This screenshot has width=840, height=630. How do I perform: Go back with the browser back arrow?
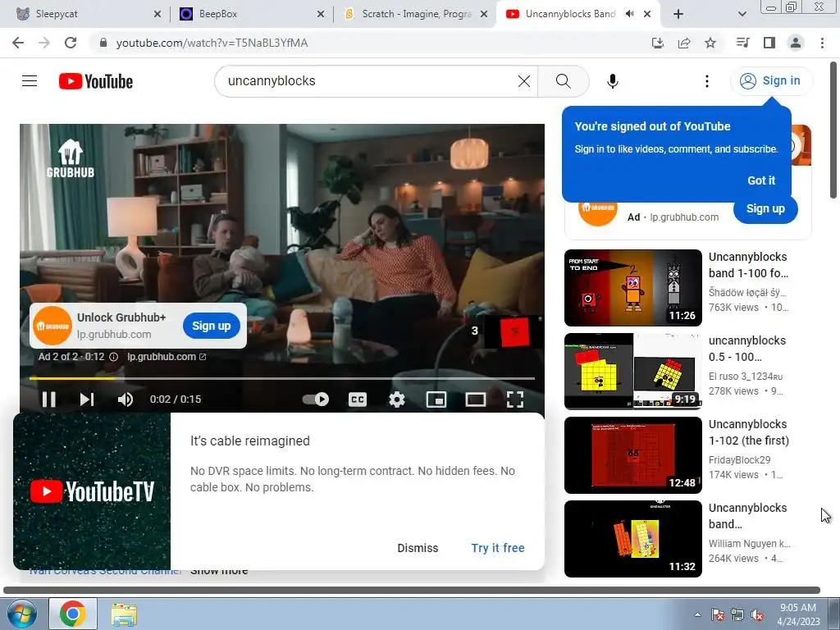click(x=18, y=43)
